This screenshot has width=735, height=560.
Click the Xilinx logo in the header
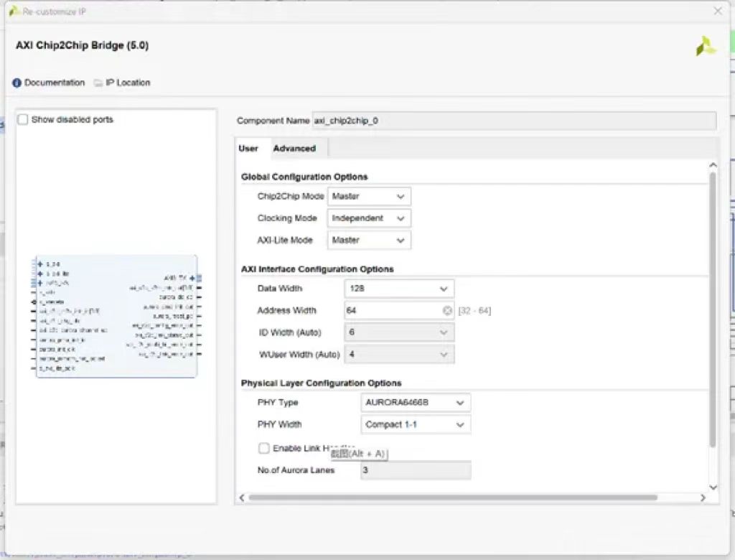pos(705,47)
